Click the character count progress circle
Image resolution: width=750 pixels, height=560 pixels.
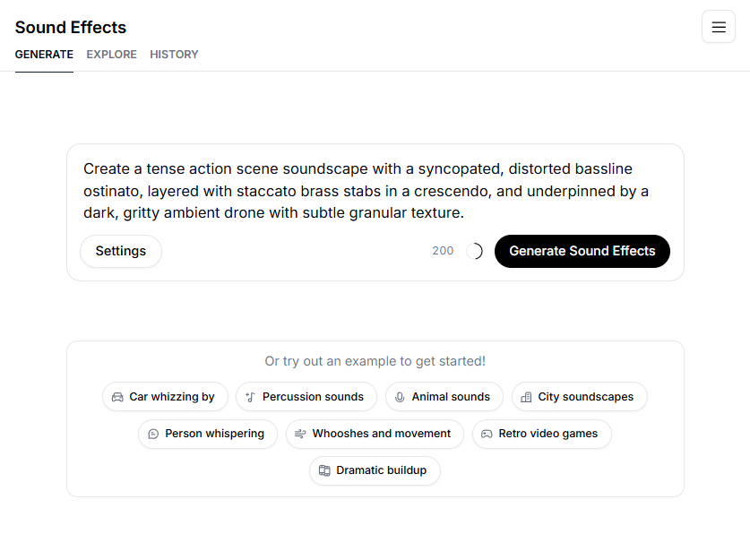(474, 251)
